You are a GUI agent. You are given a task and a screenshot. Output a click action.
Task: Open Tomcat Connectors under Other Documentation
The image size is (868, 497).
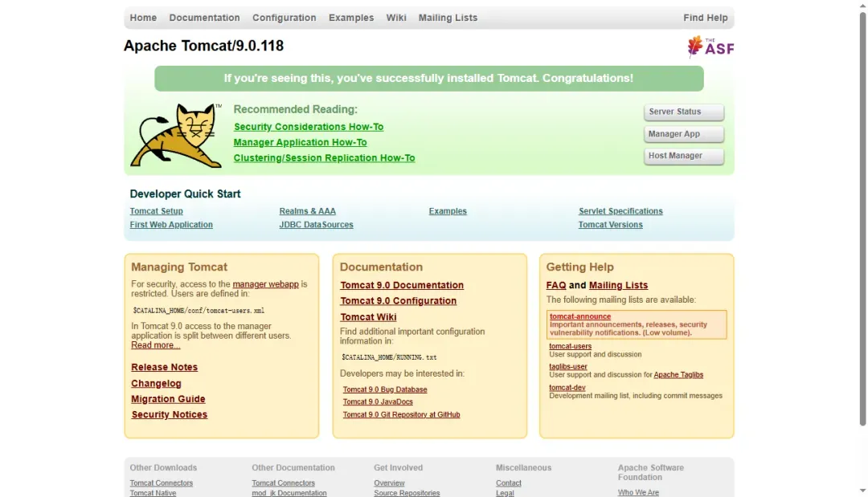coord(283,483)
